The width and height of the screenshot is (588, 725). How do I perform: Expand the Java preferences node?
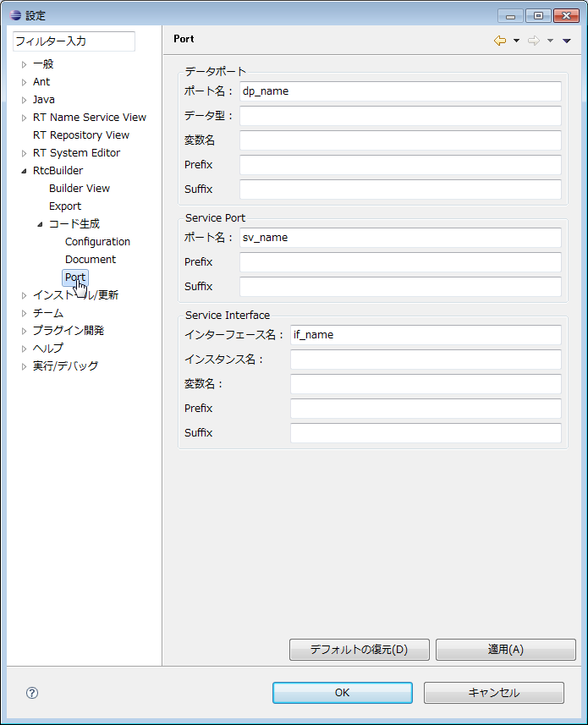point(24,100)
